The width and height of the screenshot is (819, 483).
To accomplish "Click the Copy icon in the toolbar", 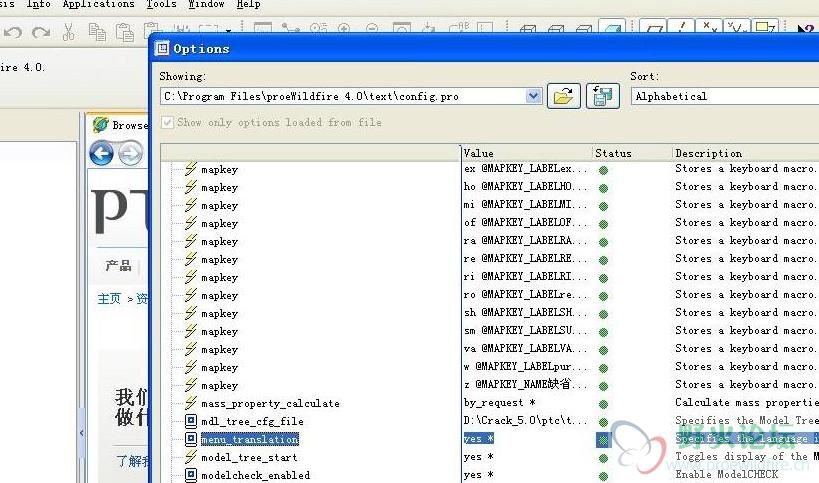I will 97,31.
